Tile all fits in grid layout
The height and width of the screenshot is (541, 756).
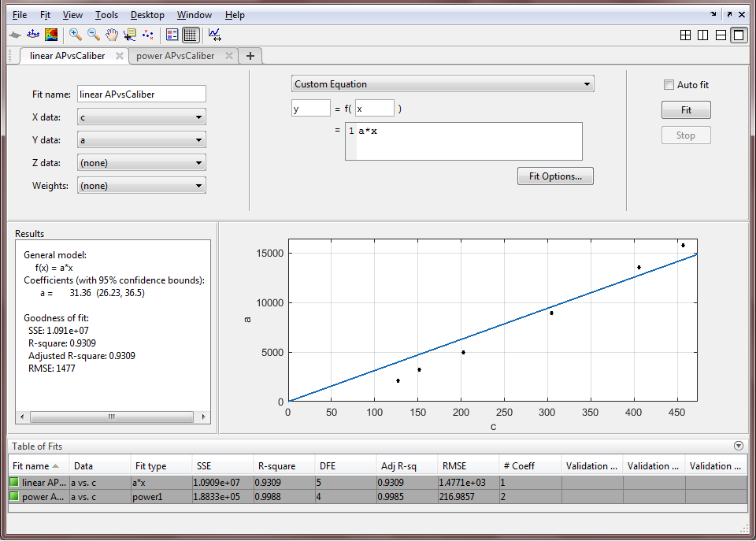[x=685, y=35]
